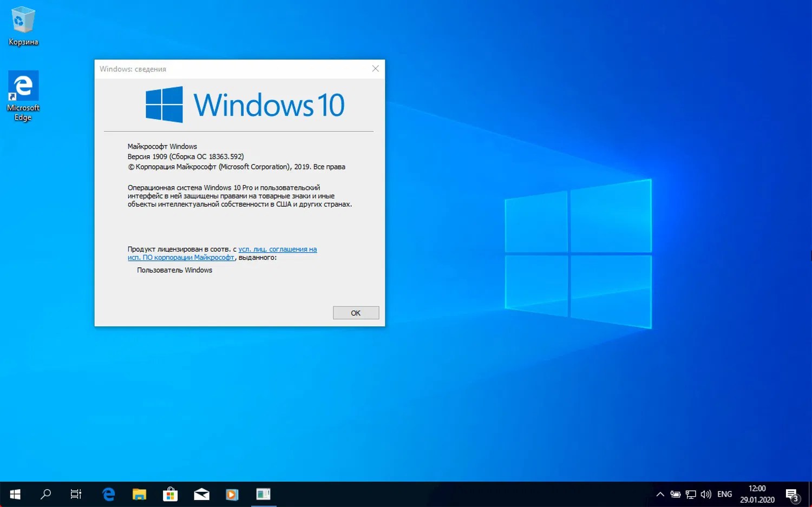Open the notification center with 3 alerts

(x=793, y=495)
